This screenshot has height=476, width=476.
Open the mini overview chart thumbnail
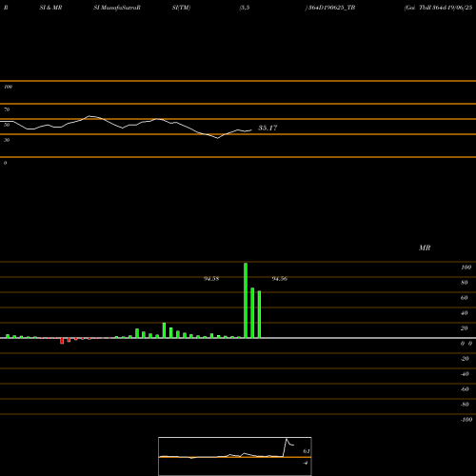(x=235, y=456)
